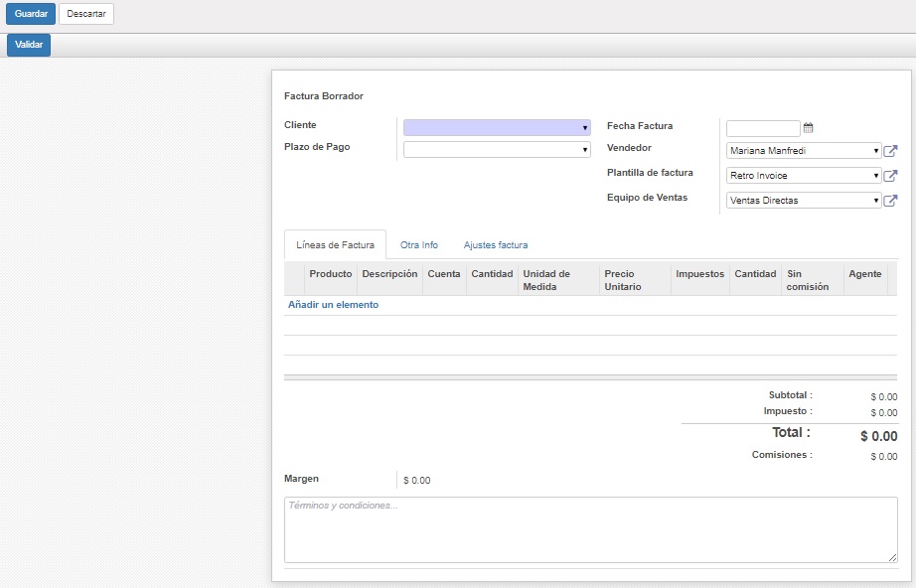Screen dimensions: 916x588
Task: Expand the Plazo de Pago dropdown
Action: [x=497, y=150]
